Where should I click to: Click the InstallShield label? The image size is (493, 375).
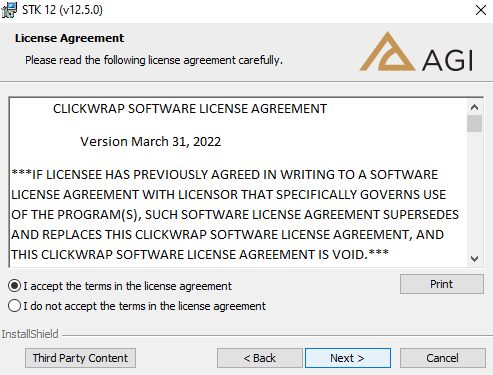coord(30,334)
